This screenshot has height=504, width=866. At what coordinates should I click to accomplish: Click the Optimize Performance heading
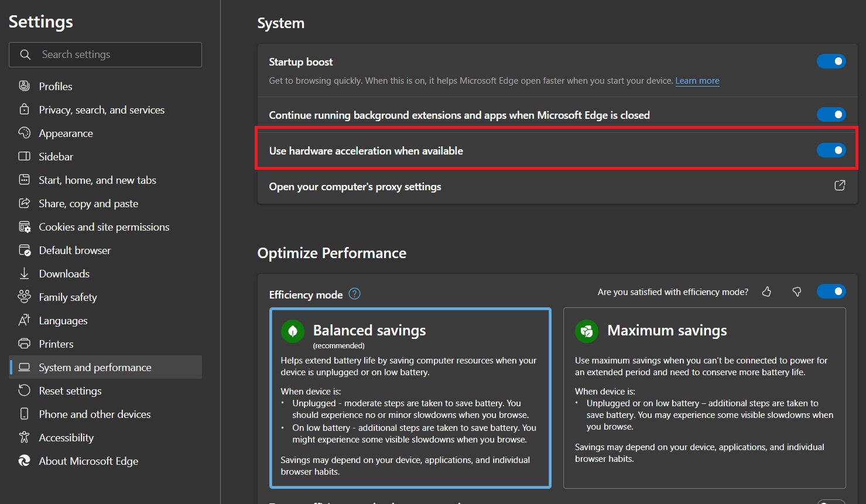(x=332, y=253)
